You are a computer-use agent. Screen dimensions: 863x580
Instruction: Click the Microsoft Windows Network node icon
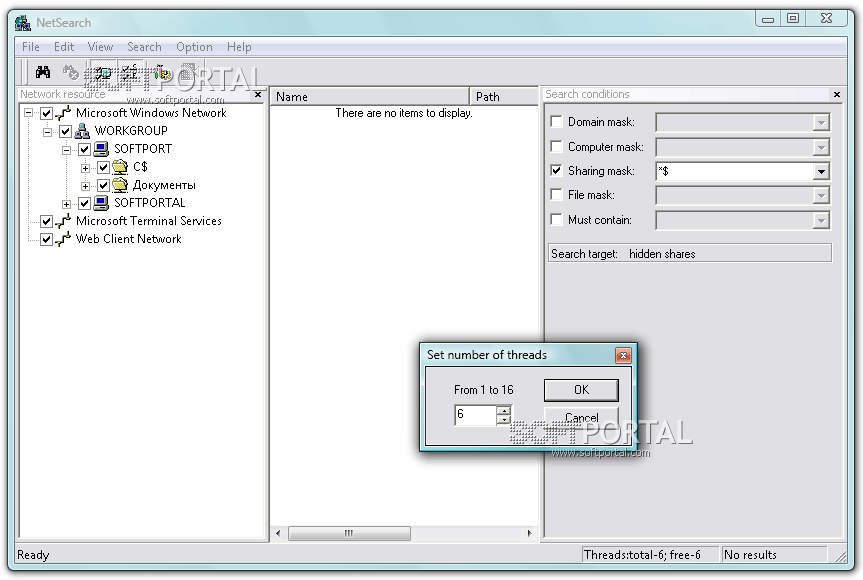tap(63, 113)
